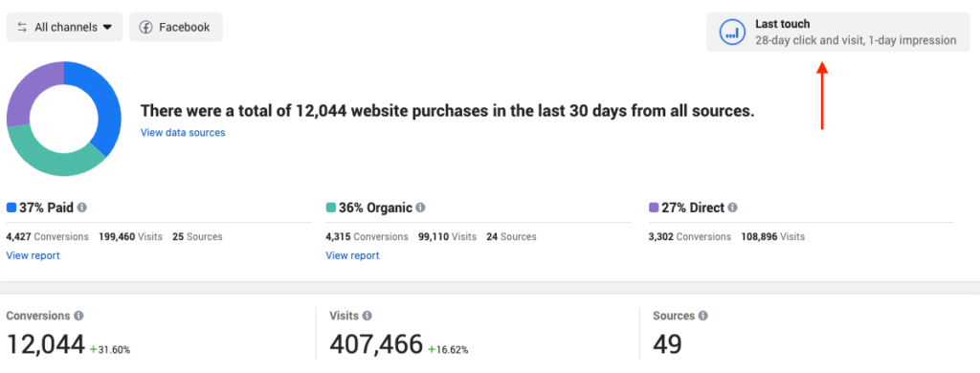Viewport: 980px width, 373px height.
Task: Click the info icon beside Conversions
Action: (x=78, y=317)
